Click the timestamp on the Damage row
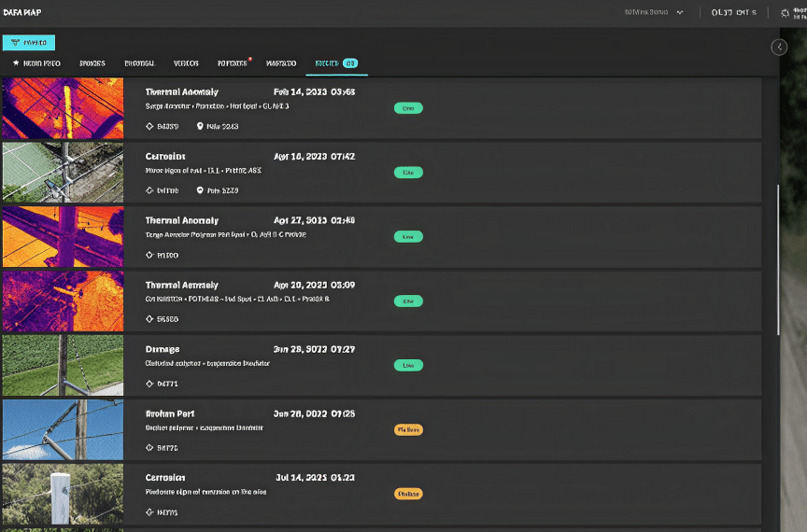 point(314,349)
